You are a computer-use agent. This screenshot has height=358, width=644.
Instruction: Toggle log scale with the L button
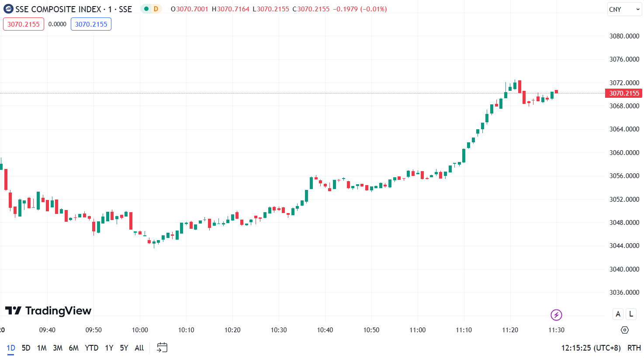(x=631, y=314)
